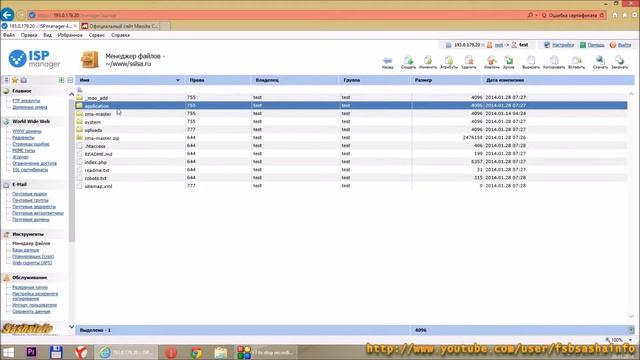Open the File Explorer taskbar icon

point(221,352)
